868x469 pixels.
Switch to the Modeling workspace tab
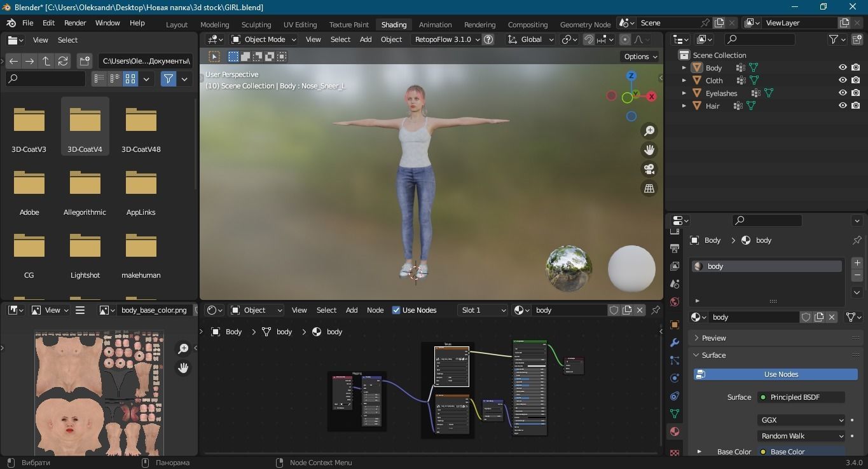215,25
